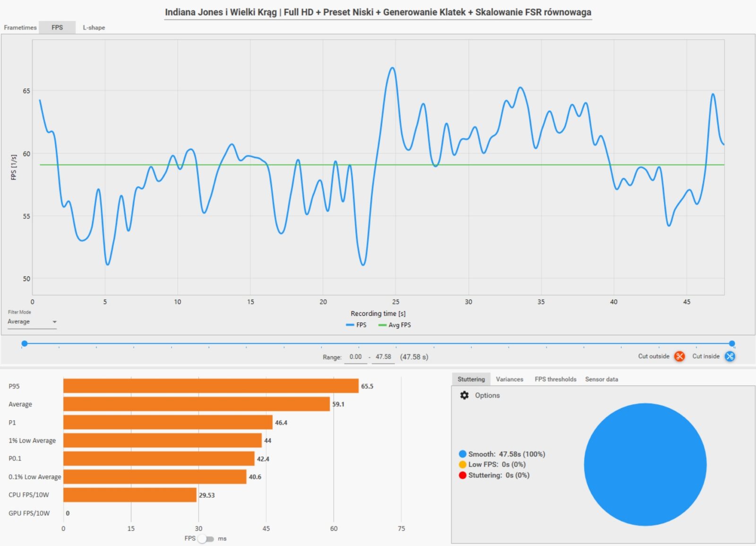This screenshot has height=546, width=756.
Task: Open the FPS thresholds tab
Action: pyautogui.click(x=555, y=379)
